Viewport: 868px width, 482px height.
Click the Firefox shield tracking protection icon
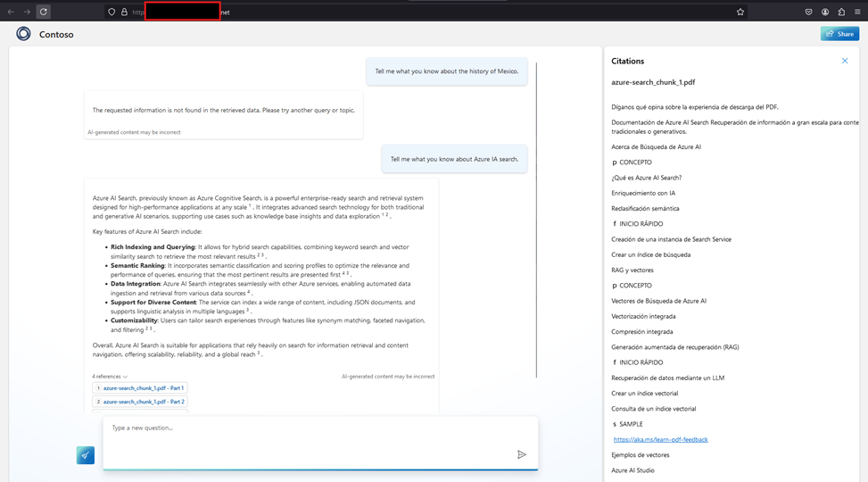111,12
